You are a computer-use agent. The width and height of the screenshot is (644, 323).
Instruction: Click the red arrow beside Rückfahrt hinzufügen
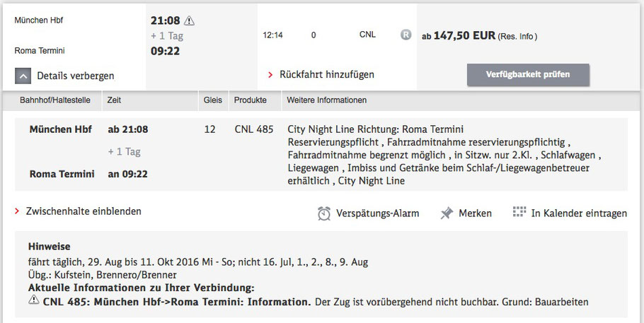pos(271,74)
